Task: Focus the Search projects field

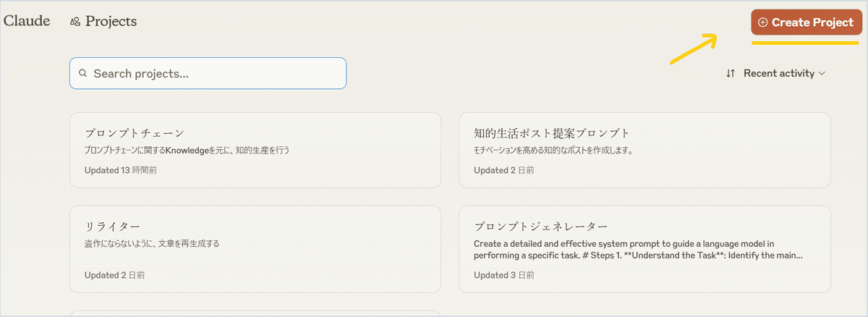Action: pyautogui.click(x=208, y=73)
